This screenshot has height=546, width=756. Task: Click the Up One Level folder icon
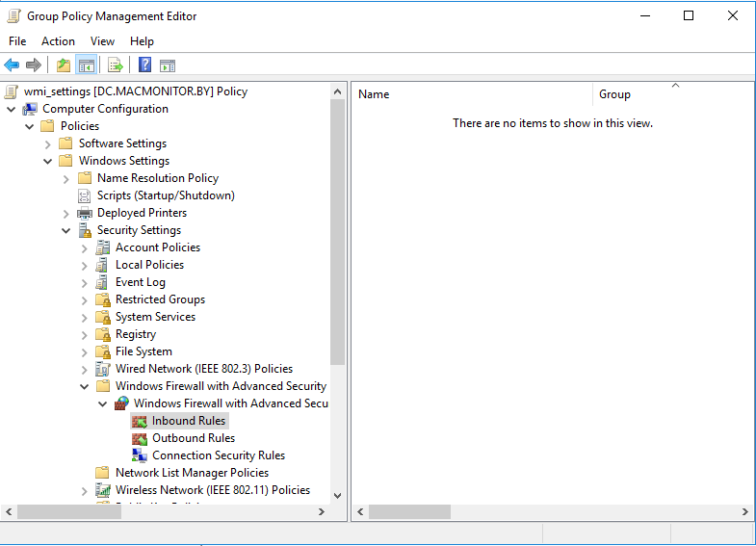(x=64, y=65)
